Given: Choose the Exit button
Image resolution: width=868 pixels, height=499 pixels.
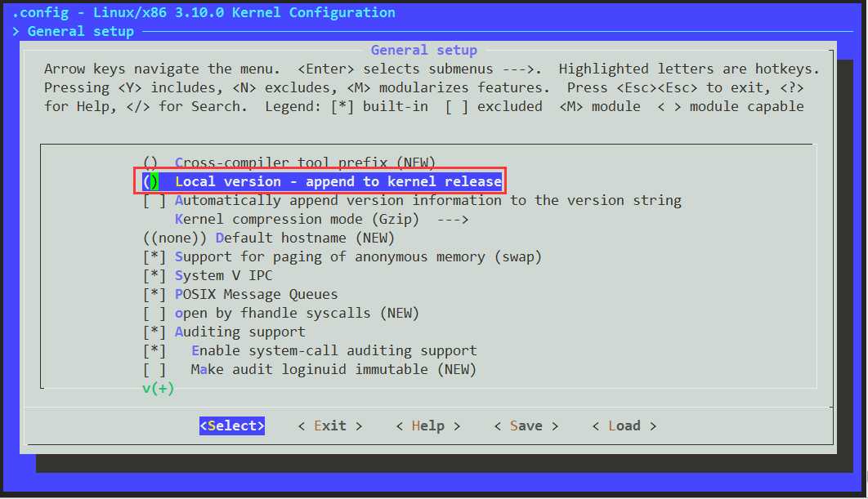Looking at the screenshot, I should 330,425.
